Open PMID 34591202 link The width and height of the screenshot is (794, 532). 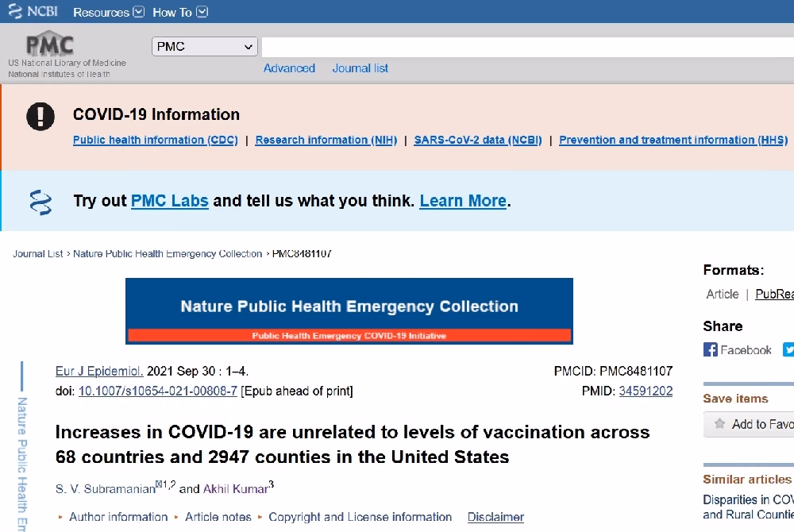pos(646,391)
